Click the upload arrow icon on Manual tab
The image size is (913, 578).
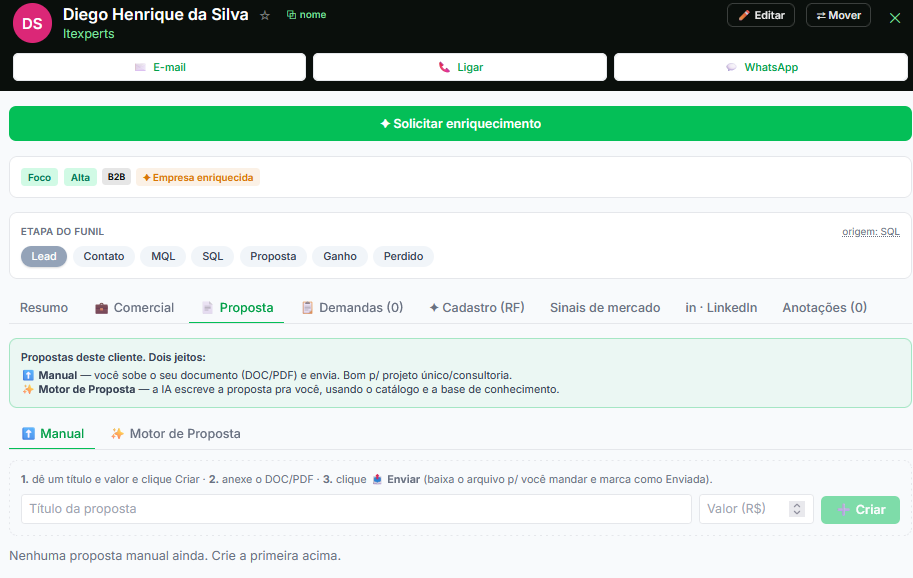[x=28, y=434]
